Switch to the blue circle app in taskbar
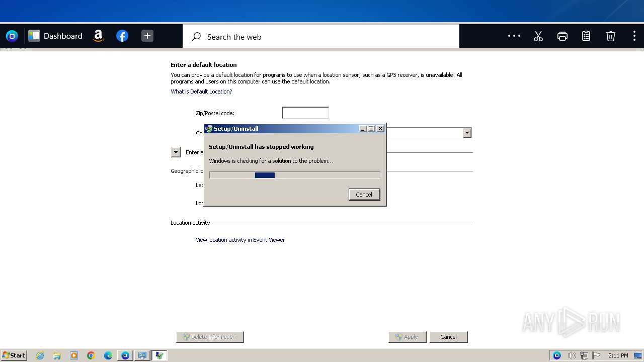The height and width of the screenshot is (362, 644). [125, 355]
